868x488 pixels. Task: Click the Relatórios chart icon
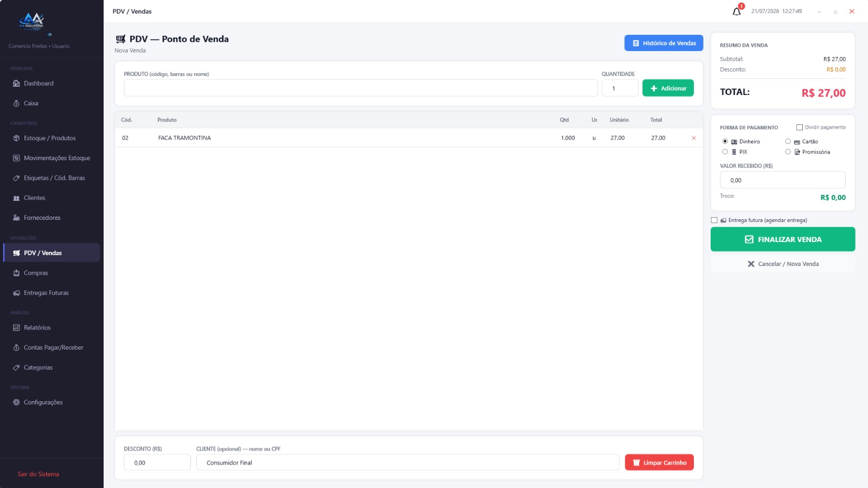16,328
